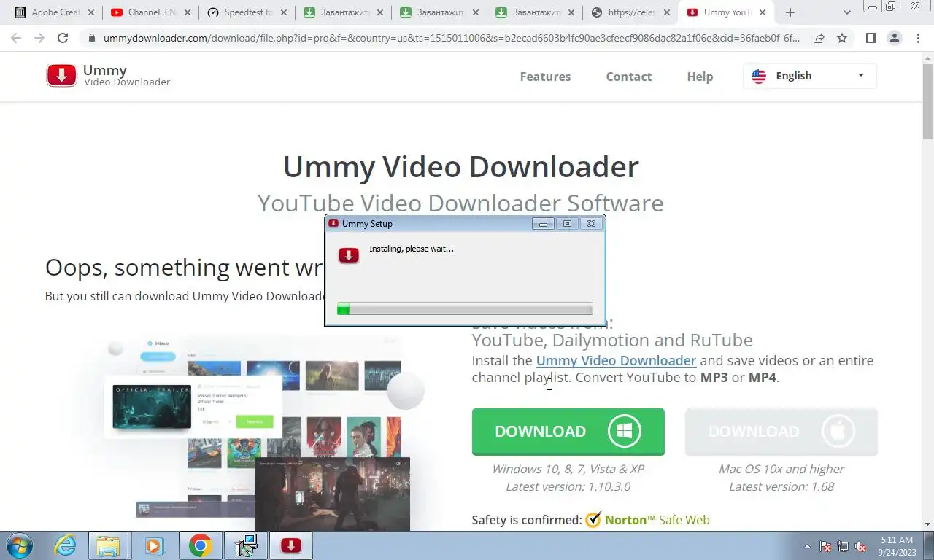
Task: Launch Internet Explorer from the taskbar
Action: click(x=65, y=545)
